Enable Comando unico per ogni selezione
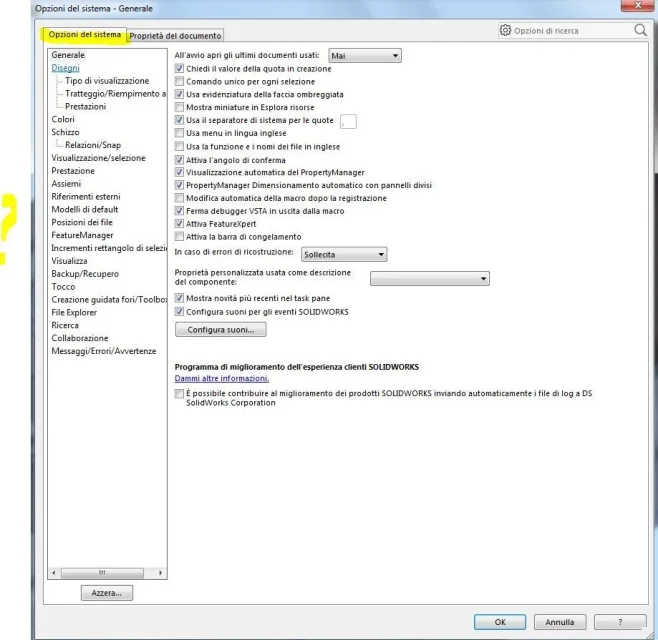The image size is (658, 640). [x=179, y=81]
